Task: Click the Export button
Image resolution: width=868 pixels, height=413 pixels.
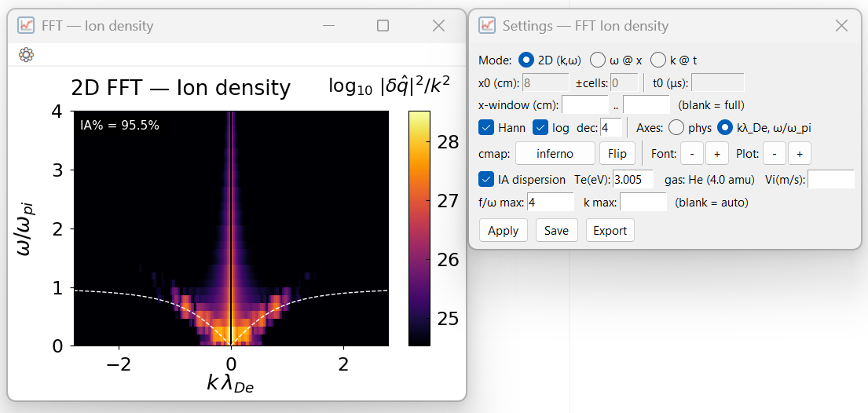Action: click(x=610, y=230)
